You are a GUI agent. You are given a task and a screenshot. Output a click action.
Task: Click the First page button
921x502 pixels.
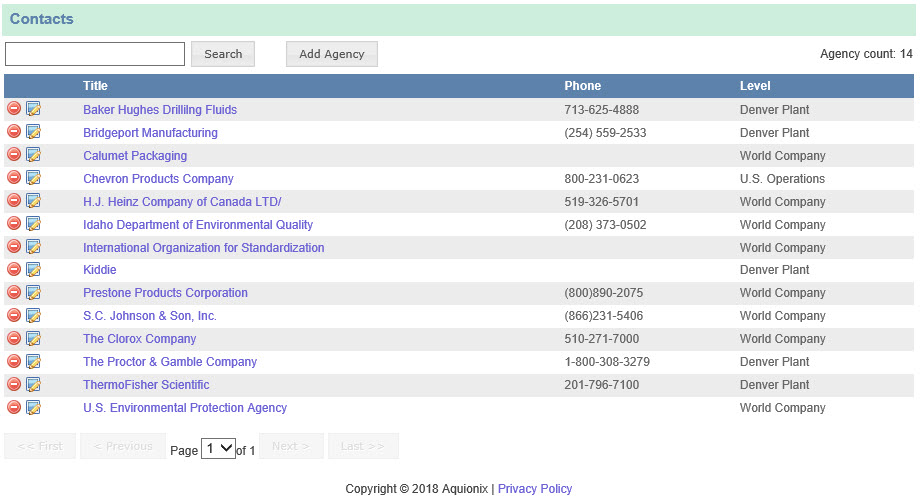[x=40, y=446]
